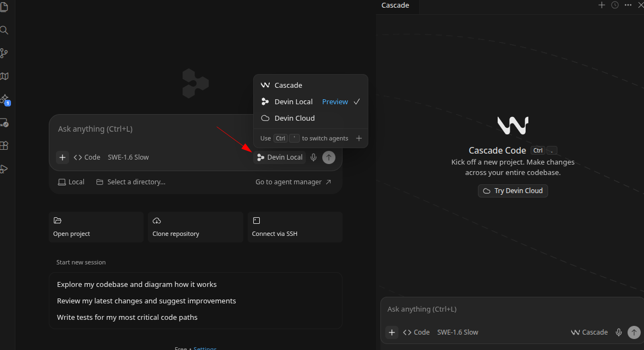Choose Review my latest changes suggestion
644x350 pixels.
146,301
